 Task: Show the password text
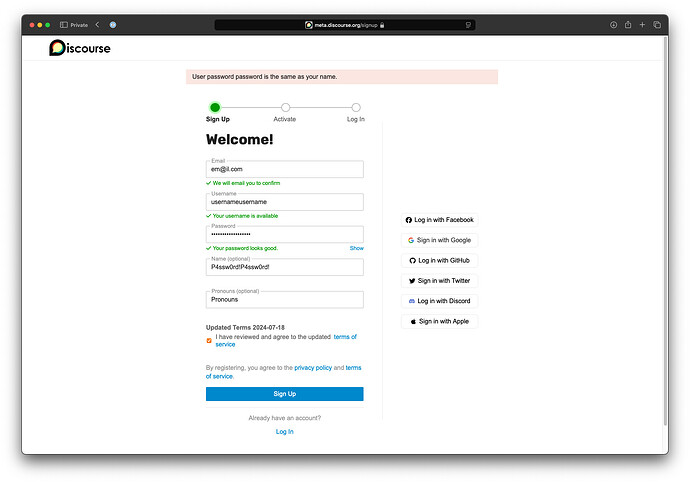pos(356,248)
